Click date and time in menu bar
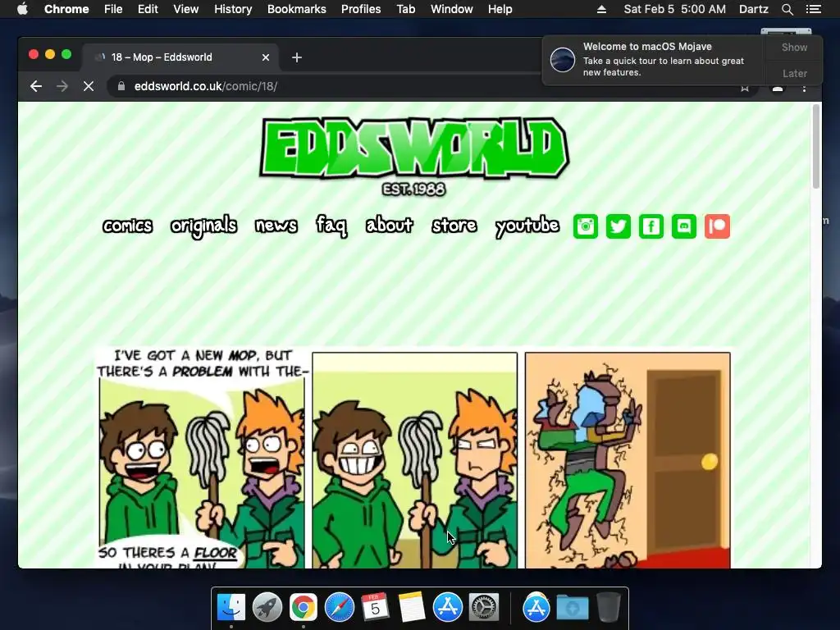The width and height of the screenshot is (840, 630). click(674, 9)
